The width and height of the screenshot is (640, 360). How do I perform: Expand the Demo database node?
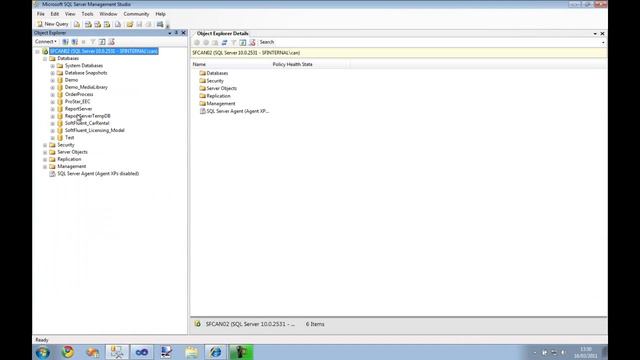pyautogui.click(x=53, y=80)
